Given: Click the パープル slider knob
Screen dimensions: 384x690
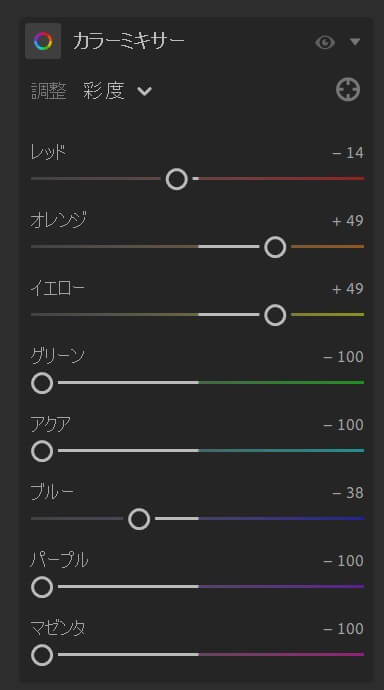Looking at the screenshot, I should click(x=42, y=587).
